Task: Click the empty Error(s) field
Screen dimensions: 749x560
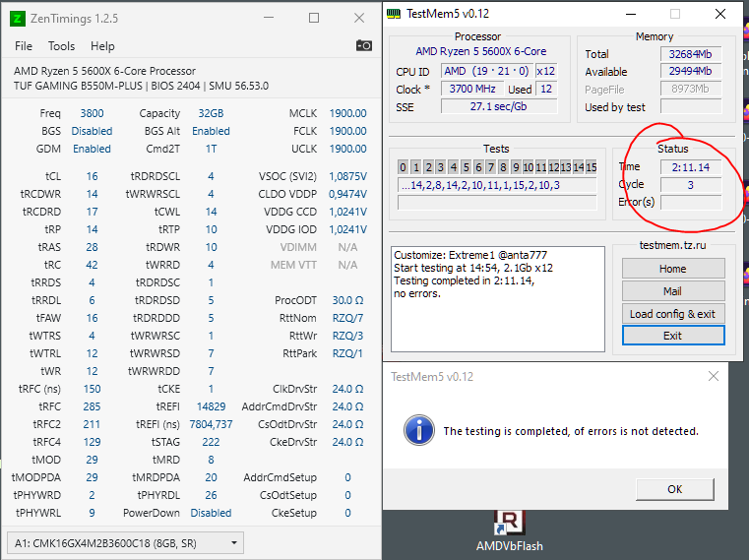Action: 690,203
